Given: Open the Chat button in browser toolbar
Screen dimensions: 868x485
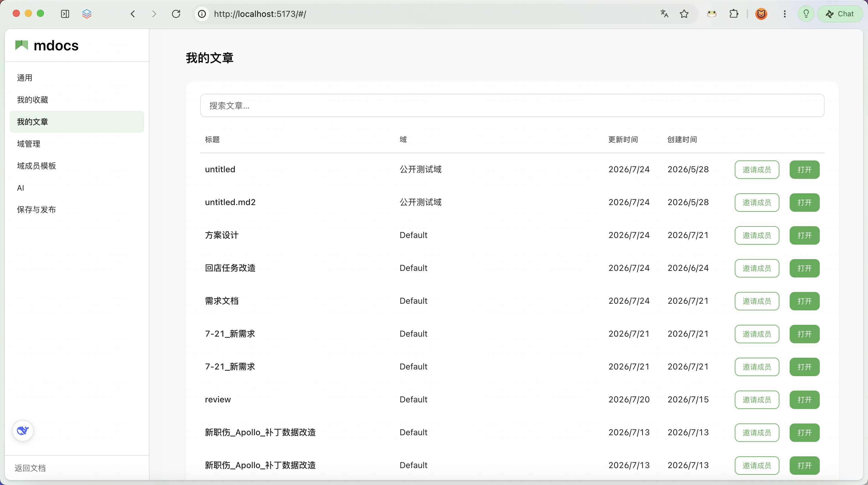Looking at the screenshot, I should pos(840,14).
